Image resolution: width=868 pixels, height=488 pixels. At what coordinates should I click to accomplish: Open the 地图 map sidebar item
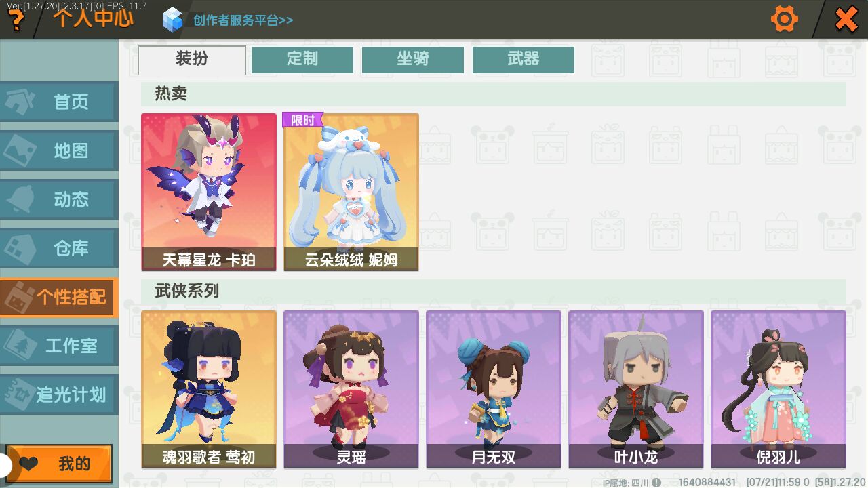click(59, 150)
